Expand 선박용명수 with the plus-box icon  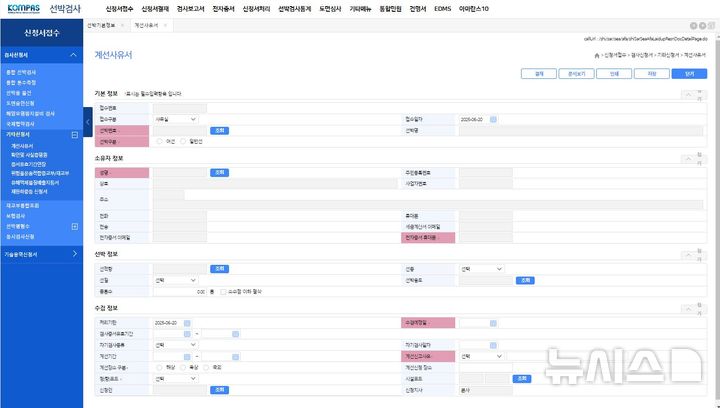pyautogui.click(x=74, y=226)
